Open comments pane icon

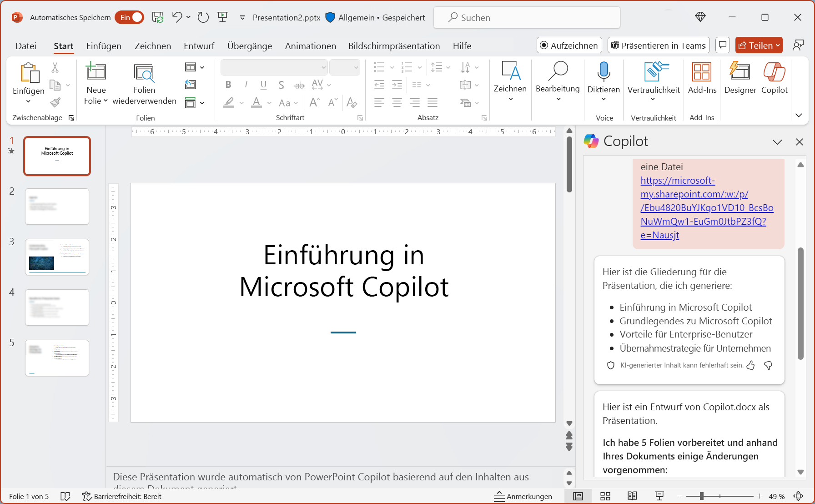pyautogui.click(x=723, y=45)
